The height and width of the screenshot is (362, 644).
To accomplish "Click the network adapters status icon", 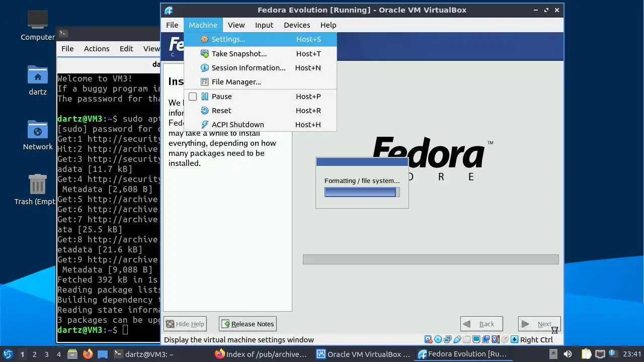I will click(x=447, y=339).
